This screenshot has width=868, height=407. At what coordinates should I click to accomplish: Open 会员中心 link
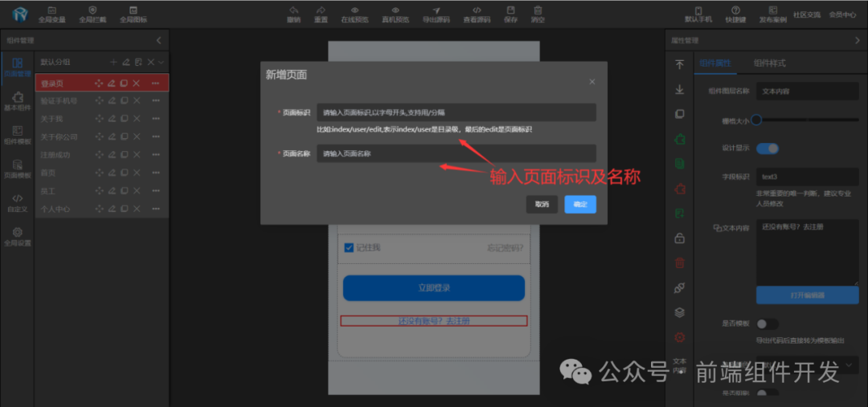pos(842,15)
